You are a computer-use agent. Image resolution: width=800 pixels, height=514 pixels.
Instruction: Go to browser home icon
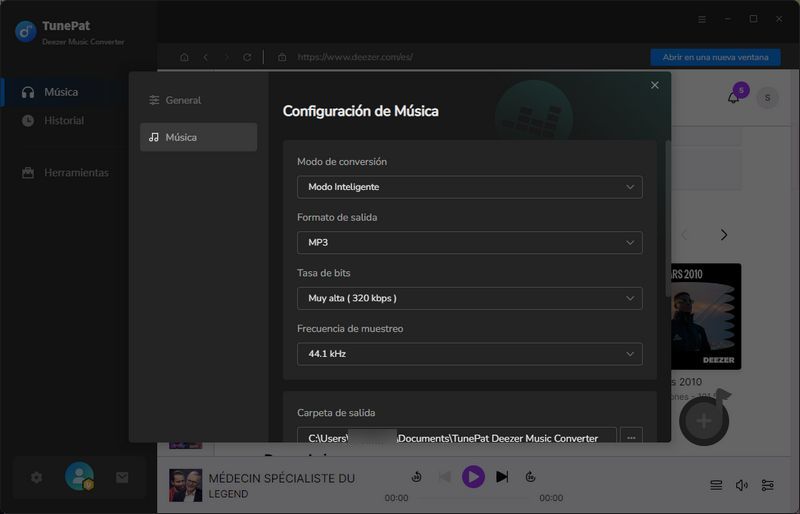click(184, 57)
